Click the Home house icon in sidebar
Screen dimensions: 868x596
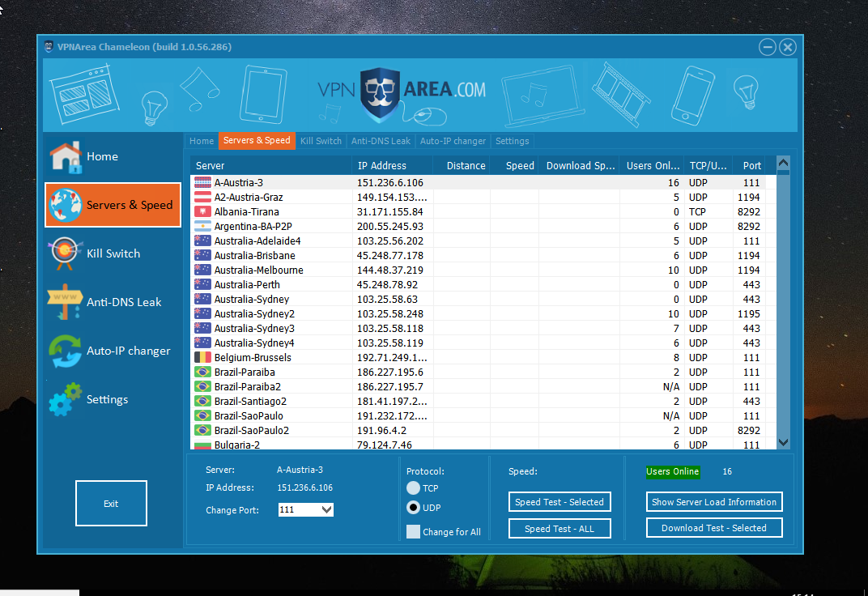point(66,157)
